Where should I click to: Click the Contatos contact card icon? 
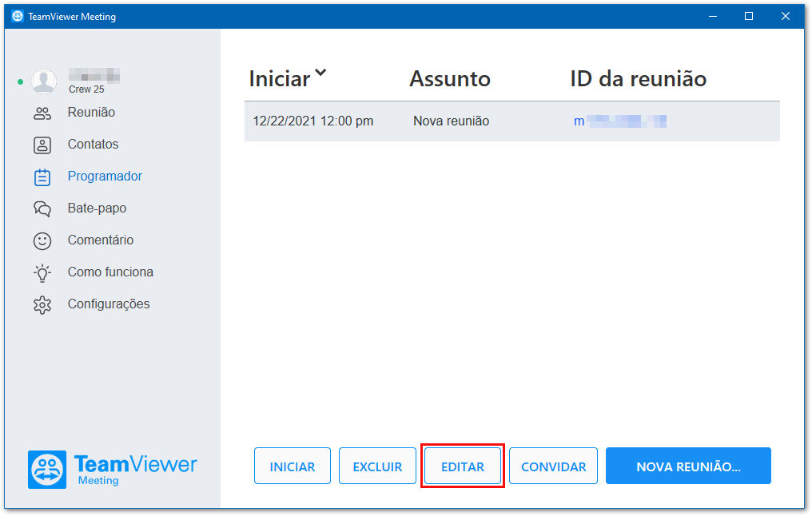click(42, 145)
